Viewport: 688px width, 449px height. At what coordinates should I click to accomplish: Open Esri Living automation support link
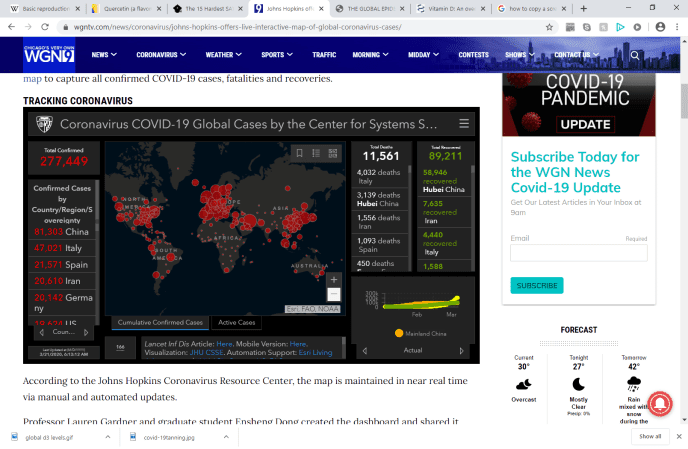(315, 352)
